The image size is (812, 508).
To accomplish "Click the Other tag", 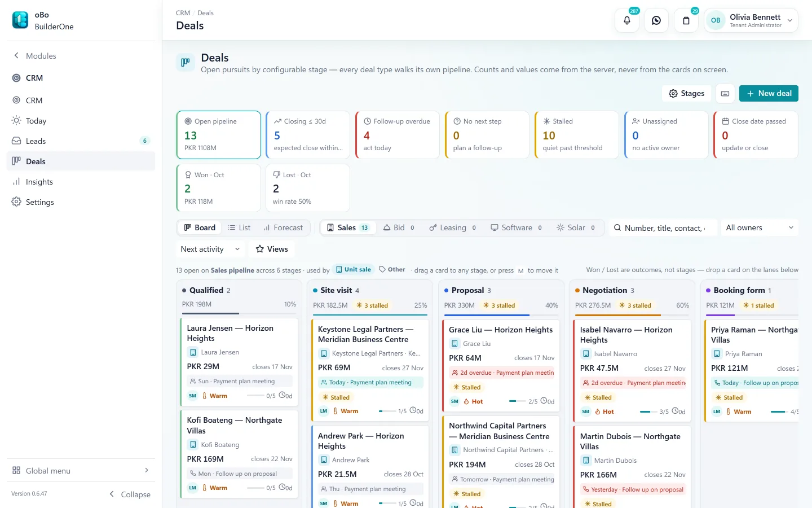I will 392,270.
